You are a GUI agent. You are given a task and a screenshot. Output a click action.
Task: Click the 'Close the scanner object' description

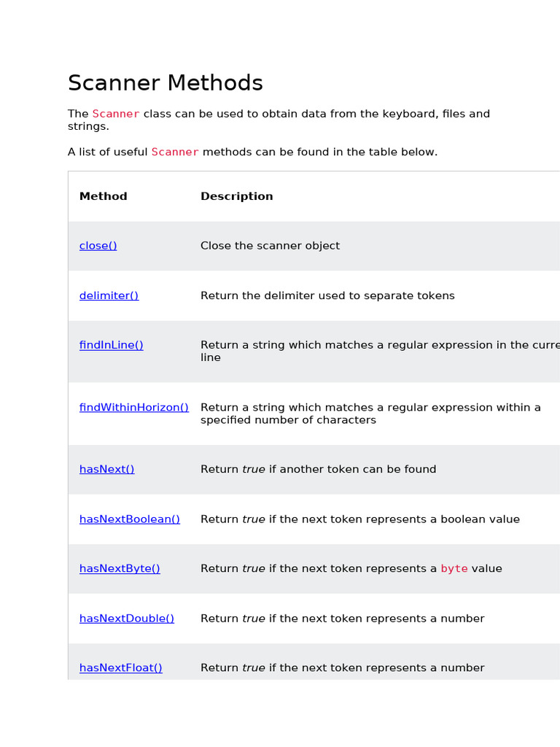pyautogui.click(x=270, y=246)
